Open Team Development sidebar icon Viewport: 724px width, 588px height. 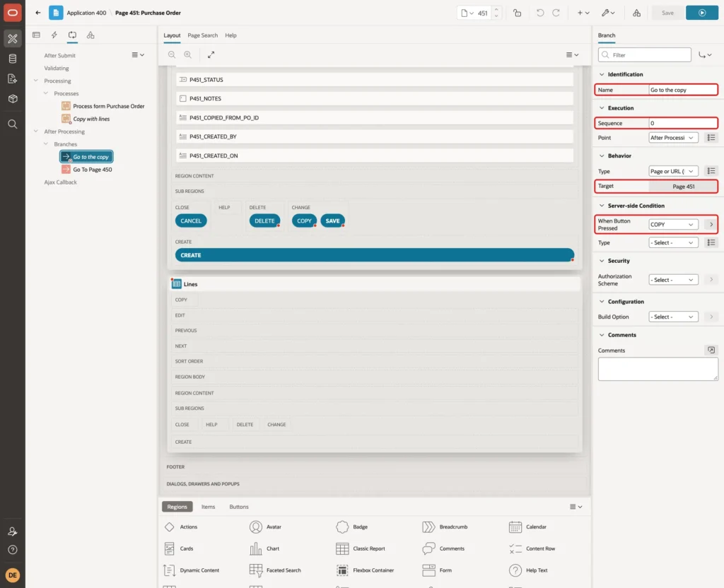[13, 78]
